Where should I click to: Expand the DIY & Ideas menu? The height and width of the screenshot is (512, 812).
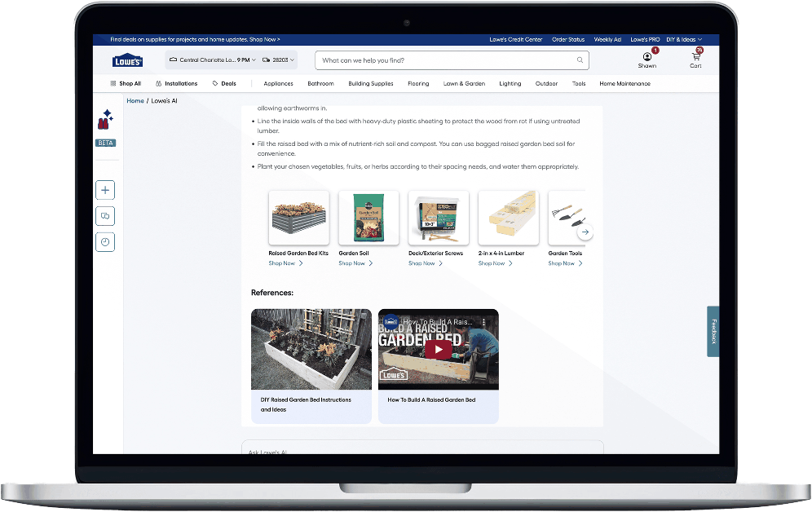tap(684, 39)
